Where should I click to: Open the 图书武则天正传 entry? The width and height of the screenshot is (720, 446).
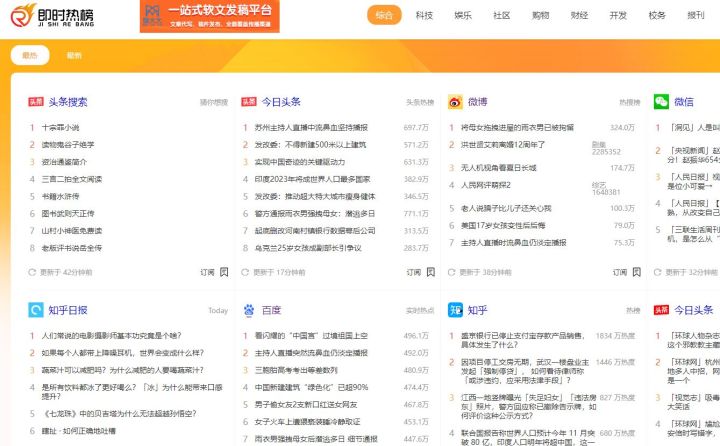tap(68, 214)
